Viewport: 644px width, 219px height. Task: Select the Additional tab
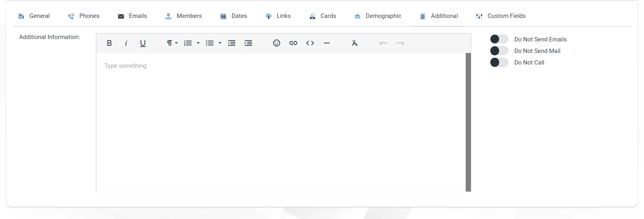439,16
